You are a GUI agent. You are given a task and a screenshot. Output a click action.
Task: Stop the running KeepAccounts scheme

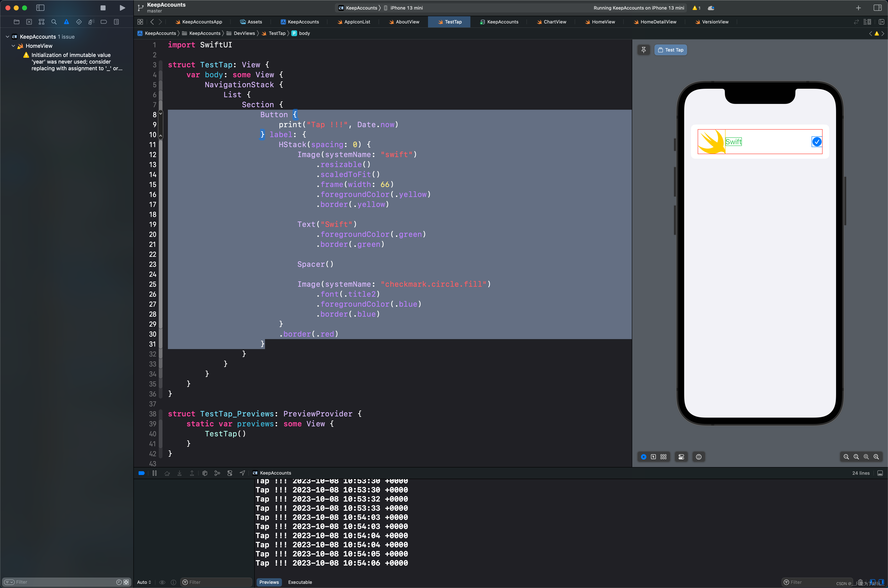[x=103, y=8]
